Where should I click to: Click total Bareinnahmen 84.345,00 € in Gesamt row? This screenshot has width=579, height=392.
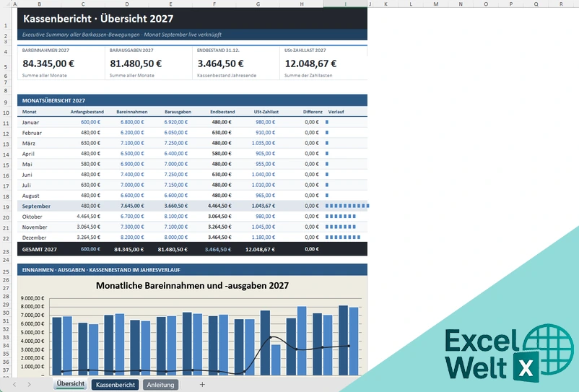point(129,250)
